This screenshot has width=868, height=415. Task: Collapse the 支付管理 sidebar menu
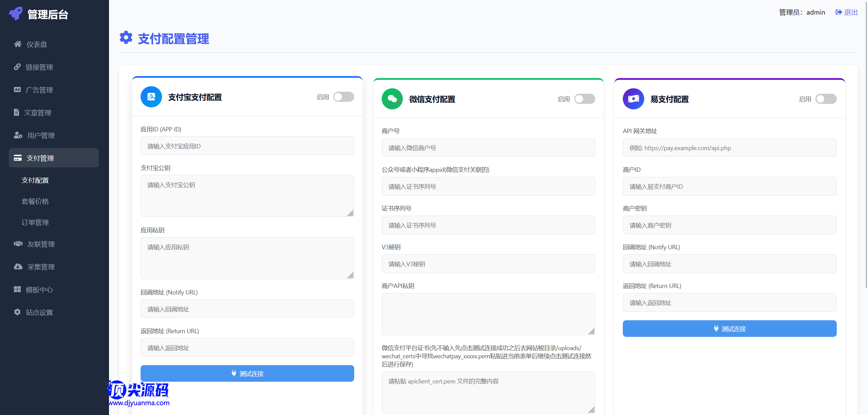coord(54,158)
